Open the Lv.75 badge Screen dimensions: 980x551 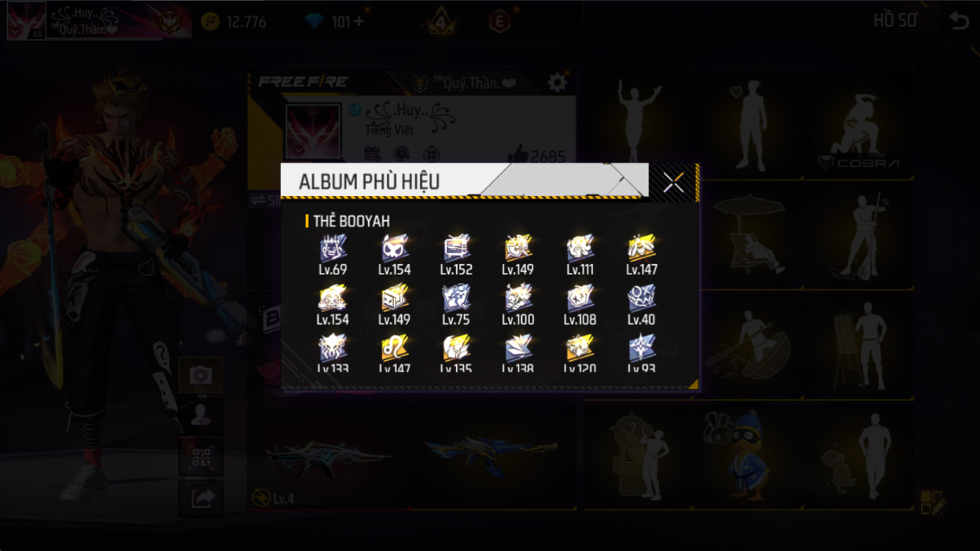(456, 306)
